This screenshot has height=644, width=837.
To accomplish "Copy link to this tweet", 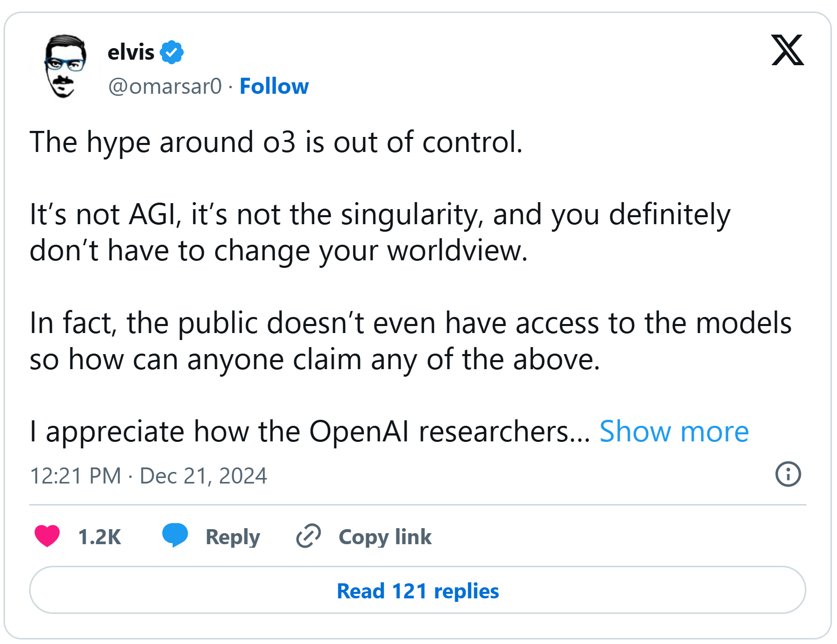I will 385,537.
